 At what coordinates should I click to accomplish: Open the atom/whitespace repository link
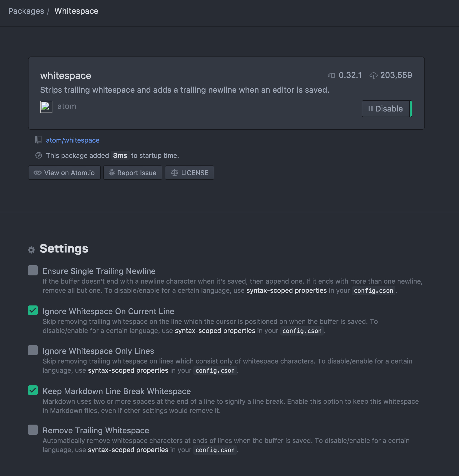(x=73, y=140)
